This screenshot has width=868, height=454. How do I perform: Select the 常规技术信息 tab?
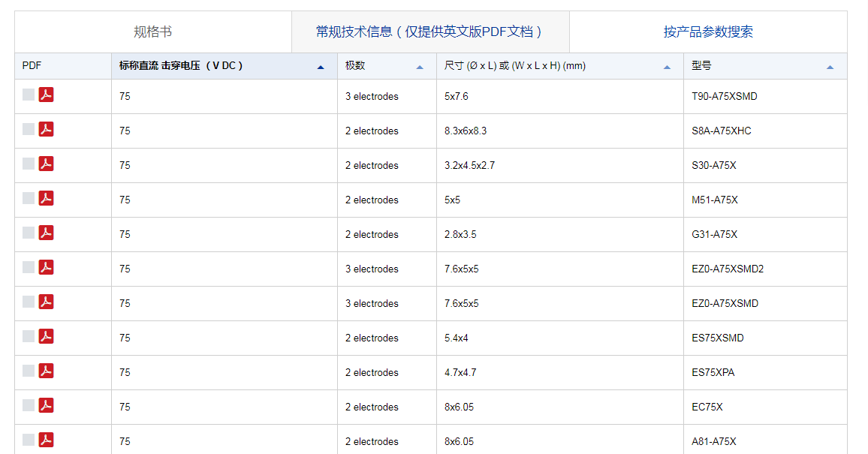pos(429,32)
